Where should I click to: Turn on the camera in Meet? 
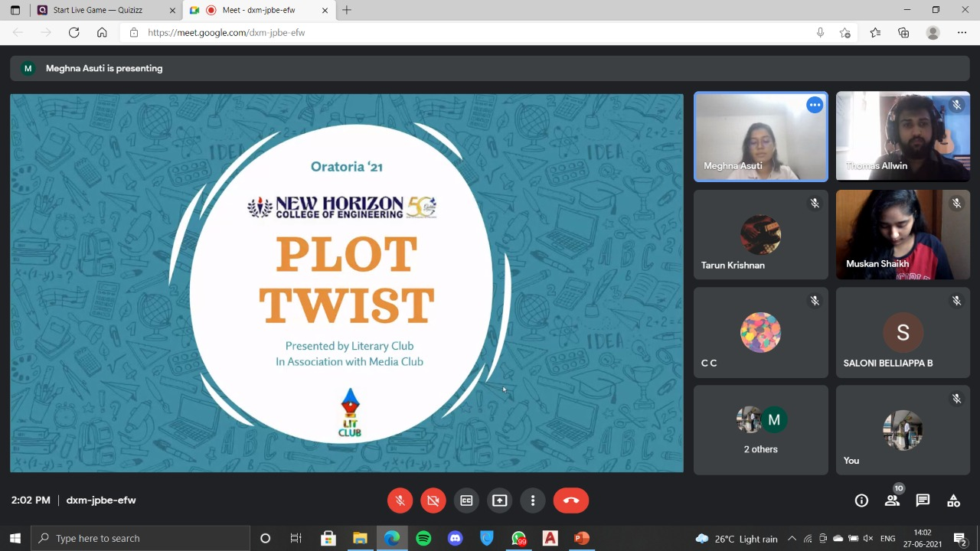pyautogui.click(x=433, y=500)
